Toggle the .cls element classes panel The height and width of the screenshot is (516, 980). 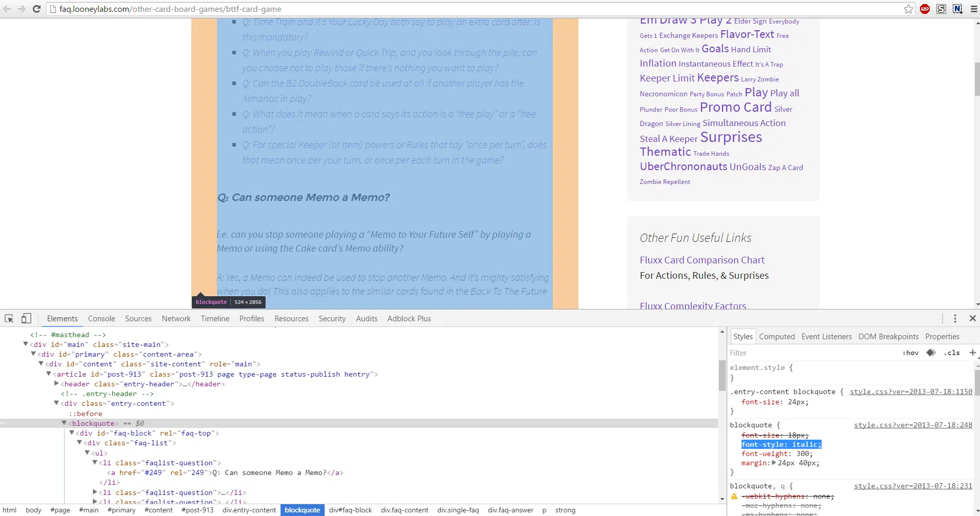(x=951, y=353)
